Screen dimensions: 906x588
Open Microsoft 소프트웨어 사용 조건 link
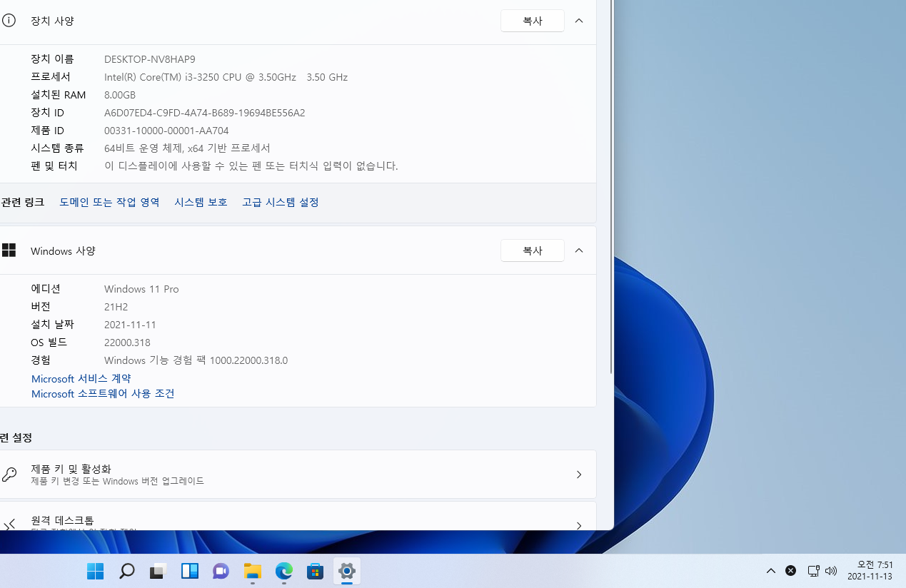103,394
